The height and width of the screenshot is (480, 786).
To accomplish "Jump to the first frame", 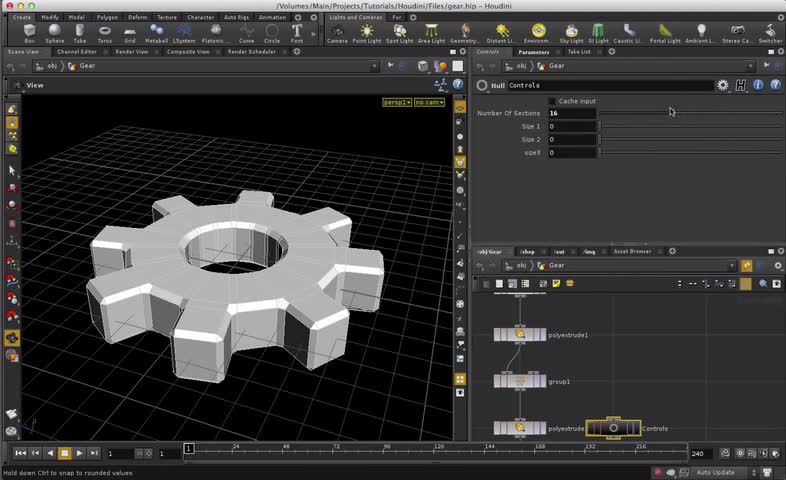I will pyautogui.click(x=20, y=453).
